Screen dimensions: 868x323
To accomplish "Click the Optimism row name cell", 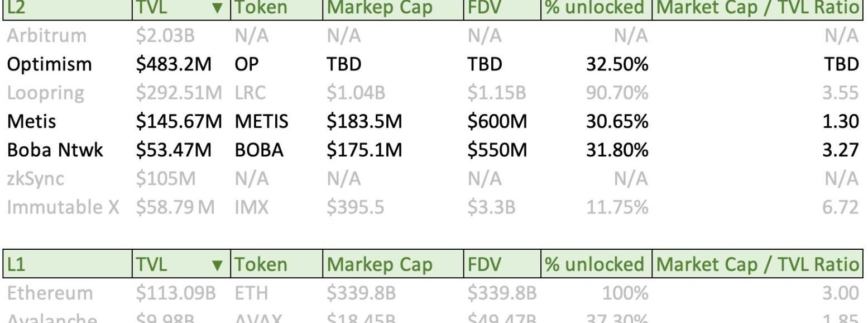I will (49, 64).
